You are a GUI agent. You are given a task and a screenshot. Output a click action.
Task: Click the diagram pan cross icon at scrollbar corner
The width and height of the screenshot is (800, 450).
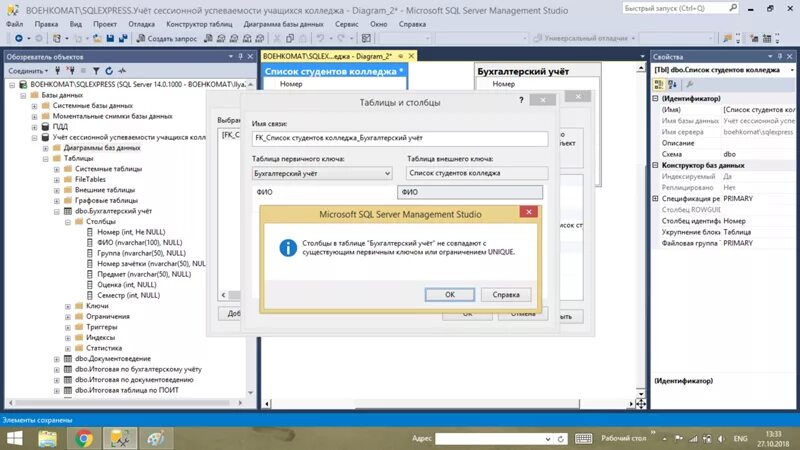tap(641, 404)
